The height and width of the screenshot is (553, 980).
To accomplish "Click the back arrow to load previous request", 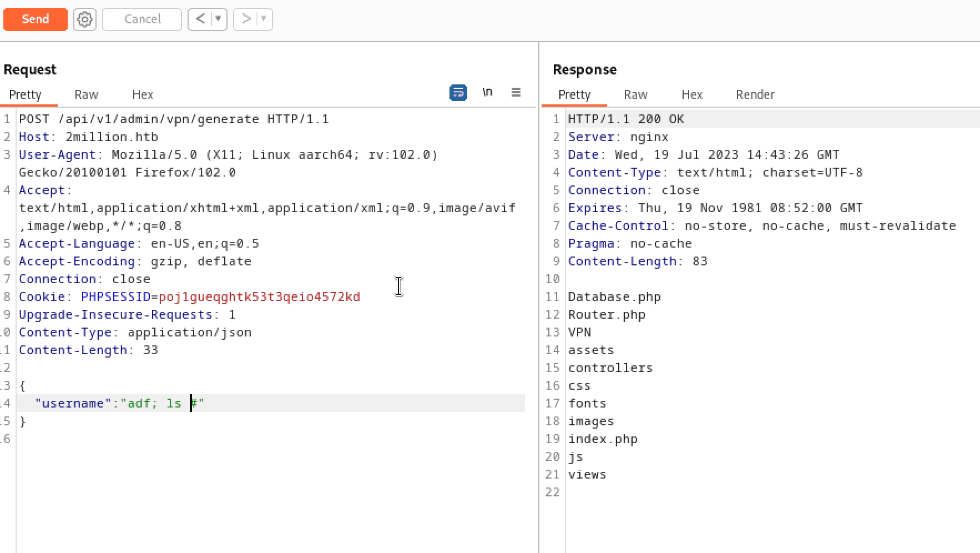I will click(x=200, y=19).
